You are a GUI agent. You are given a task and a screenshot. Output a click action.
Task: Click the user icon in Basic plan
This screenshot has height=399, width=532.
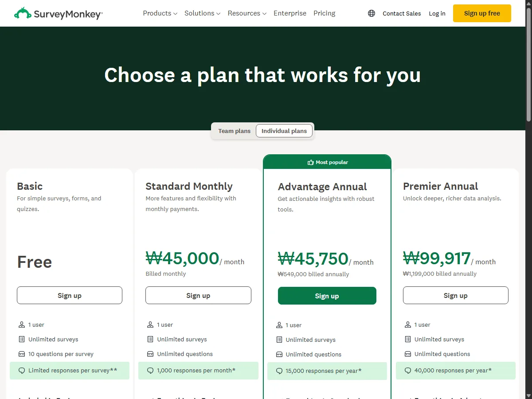(x=22, y=325)
